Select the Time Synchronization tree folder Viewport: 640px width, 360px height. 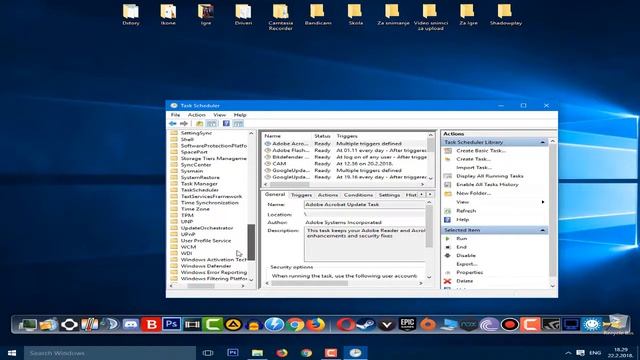pos(209,203)
